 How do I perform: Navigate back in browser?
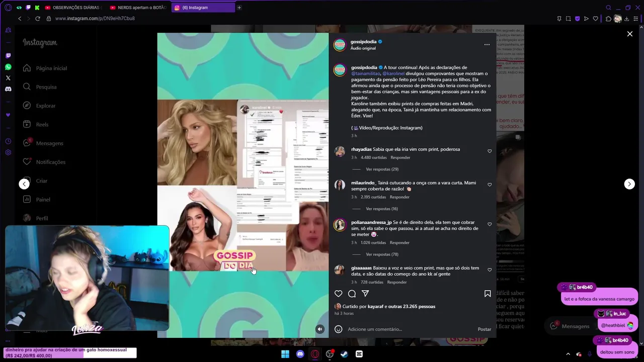(20, 19)
